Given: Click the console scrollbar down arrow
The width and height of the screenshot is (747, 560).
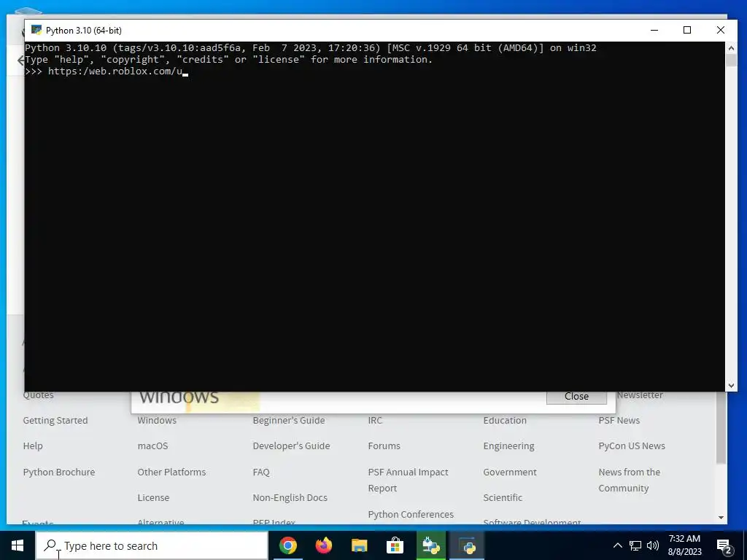Looking at the screenshot, I should [x=731, y=386].
